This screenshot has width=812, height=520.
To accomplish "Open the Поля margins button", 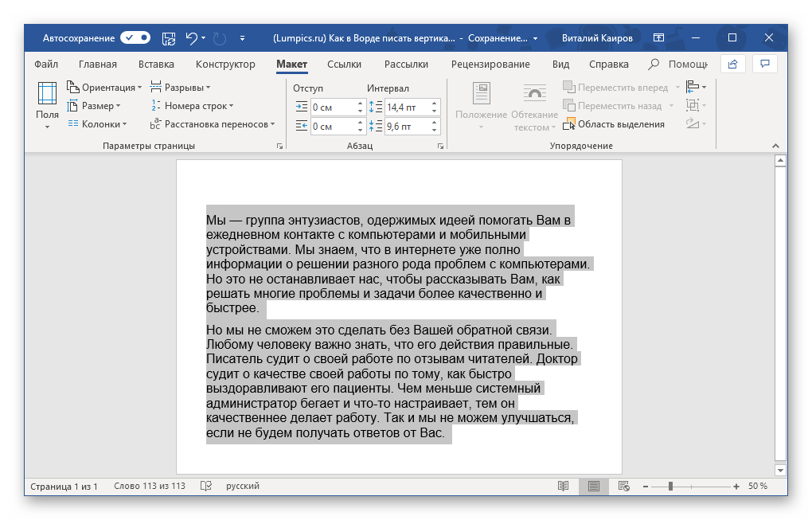I will 47,104.
